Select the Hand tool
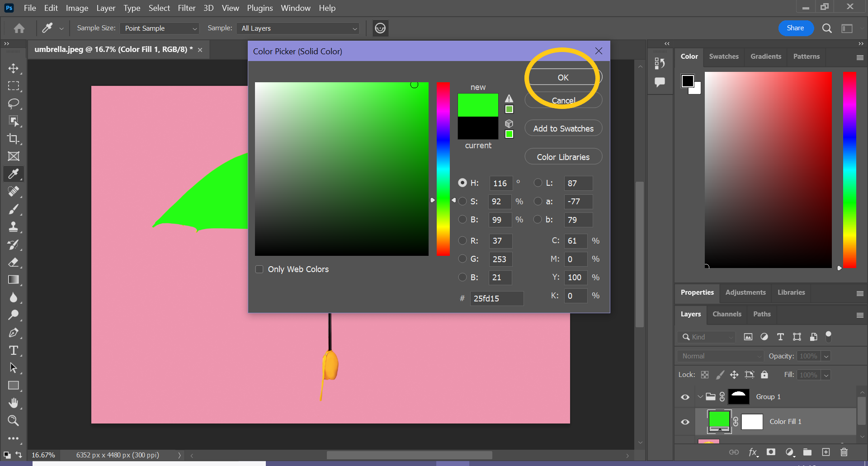 [x=14, y=403]
